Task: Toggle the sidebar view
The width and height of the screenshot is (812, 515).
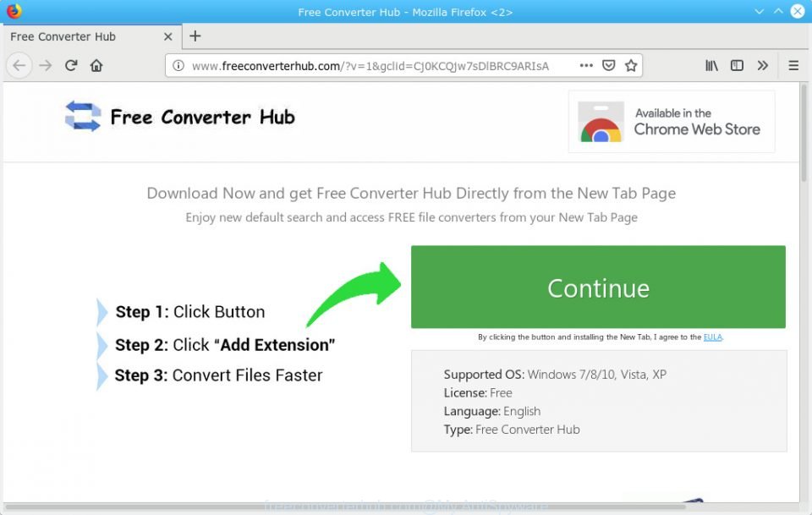Action: [x=737, y=65]
